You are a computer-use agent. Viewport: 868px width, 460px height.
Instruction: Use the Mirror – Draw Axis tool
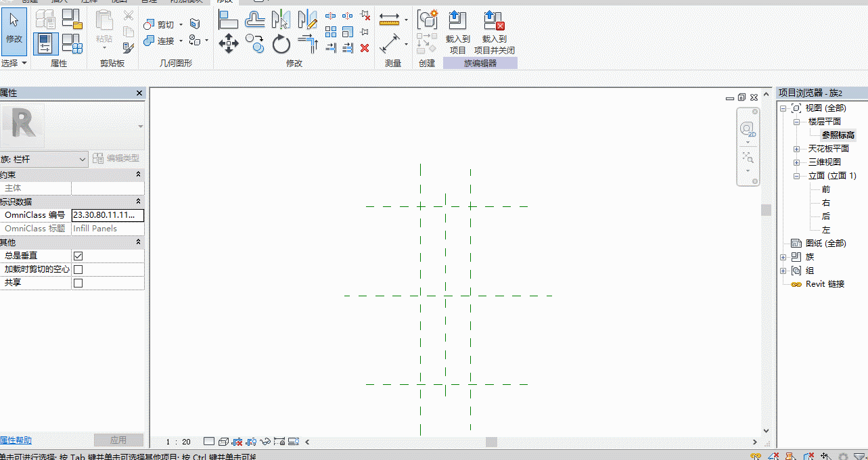click(x=308, y=20)
